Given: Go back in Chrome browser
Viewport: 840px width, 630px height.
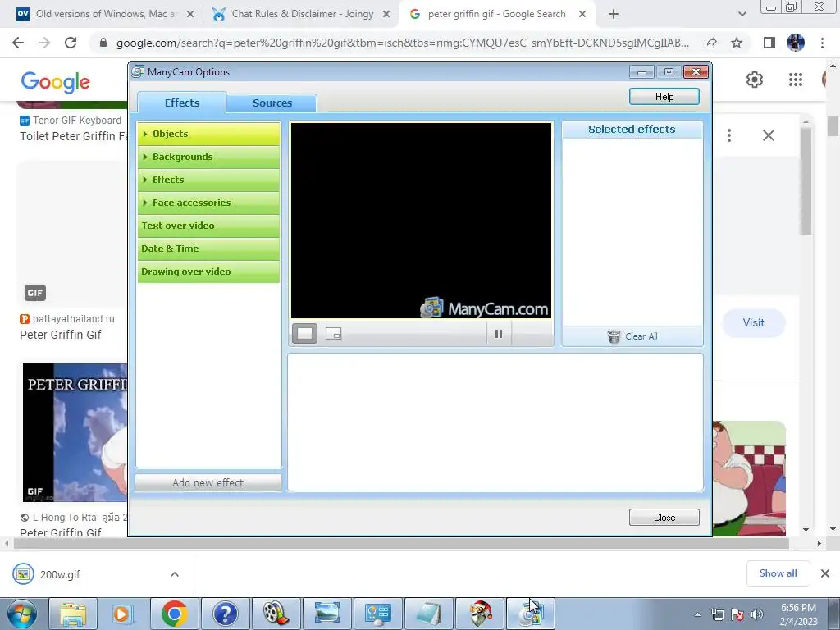Looking at the screenshot, I should pos(18,43).
